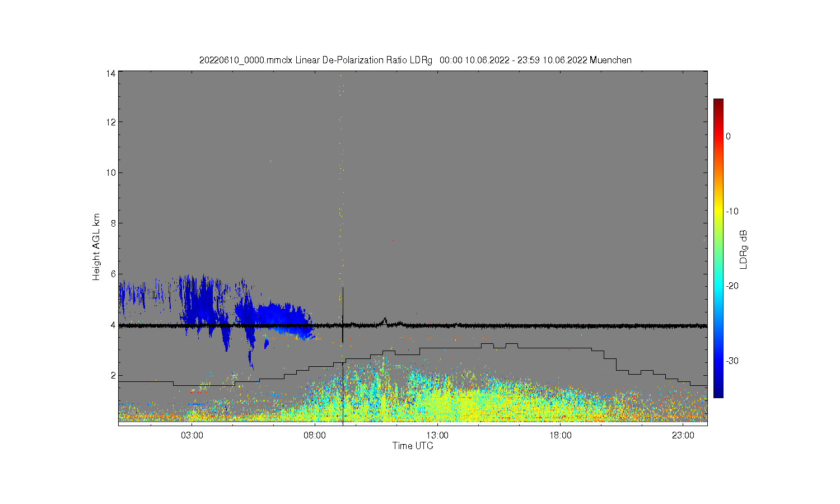Click the dark blue bottom of the colorbar

(x=718, y=393)
